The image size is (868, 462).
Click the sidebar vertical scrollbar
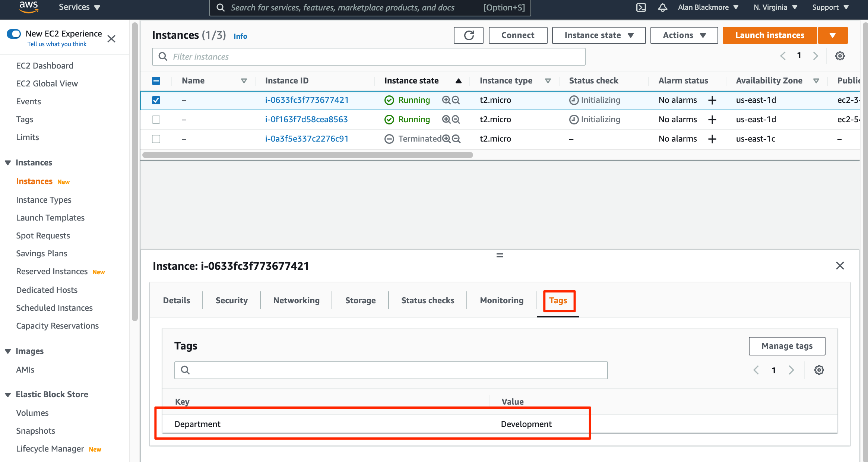135,171
